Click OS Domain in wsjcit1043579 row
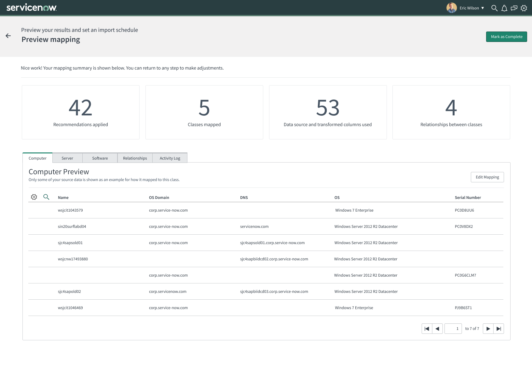 pos(168,210)
